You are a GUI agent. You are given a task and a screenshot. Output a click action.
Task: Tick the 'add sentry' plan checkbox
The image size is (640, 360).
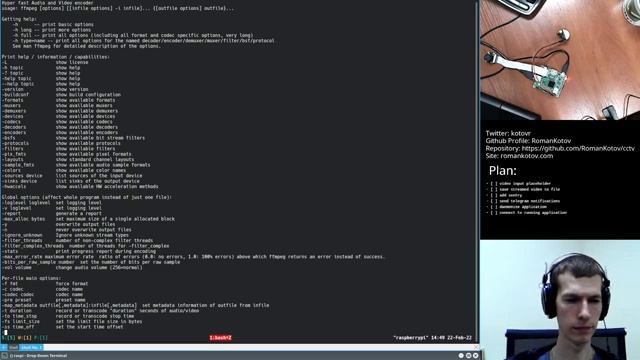tap(494, 196)
